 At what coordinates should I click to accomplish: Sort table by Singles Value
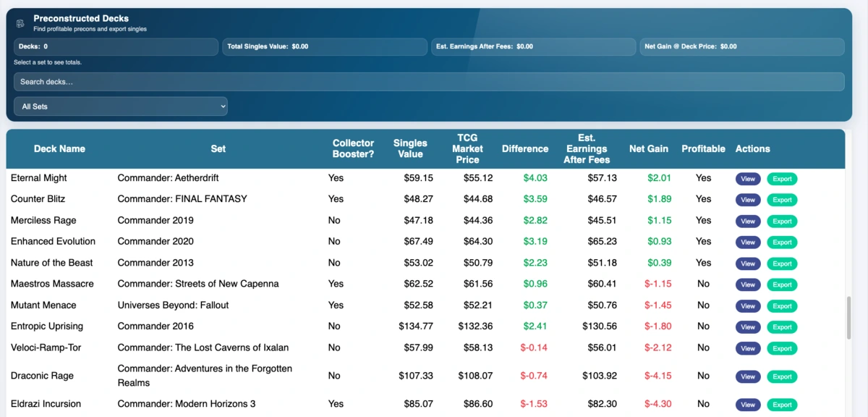pyautogui.click(x=410, y=148)
